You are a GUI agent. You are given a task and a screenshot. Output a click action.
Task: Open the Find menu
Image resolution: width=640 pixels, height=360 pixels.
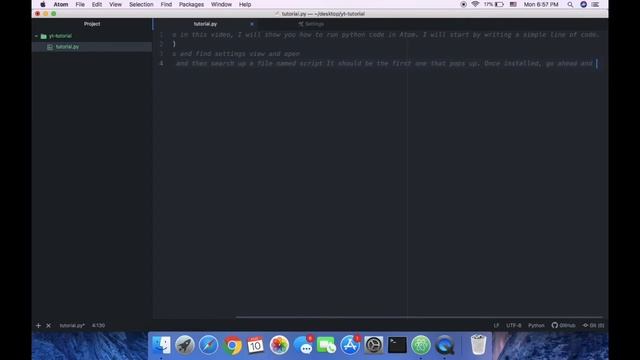166,4
